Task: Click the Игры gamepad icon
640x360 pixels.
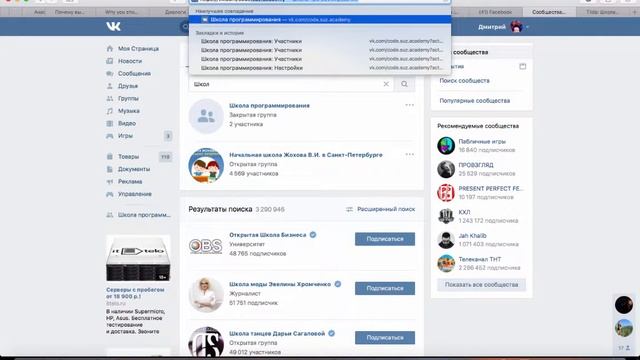Action: [x=109, y=136]
